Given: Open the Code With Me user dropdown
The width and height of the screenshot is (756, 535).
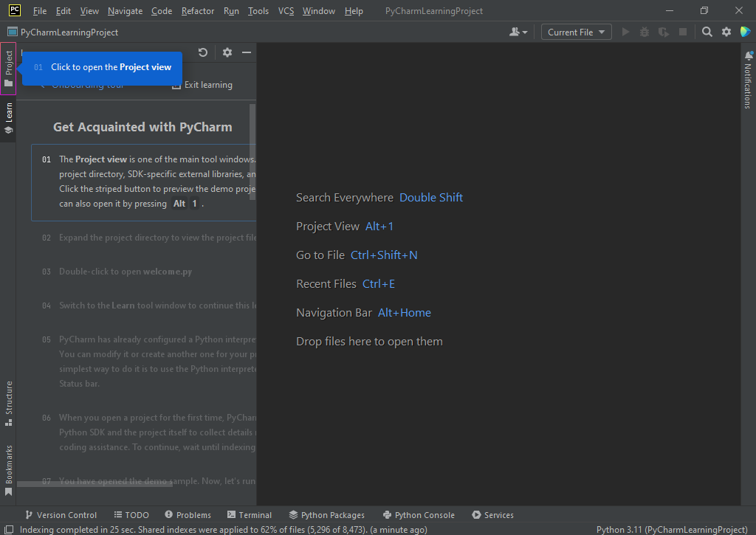Looking at the screenshot, I should 518,32.
